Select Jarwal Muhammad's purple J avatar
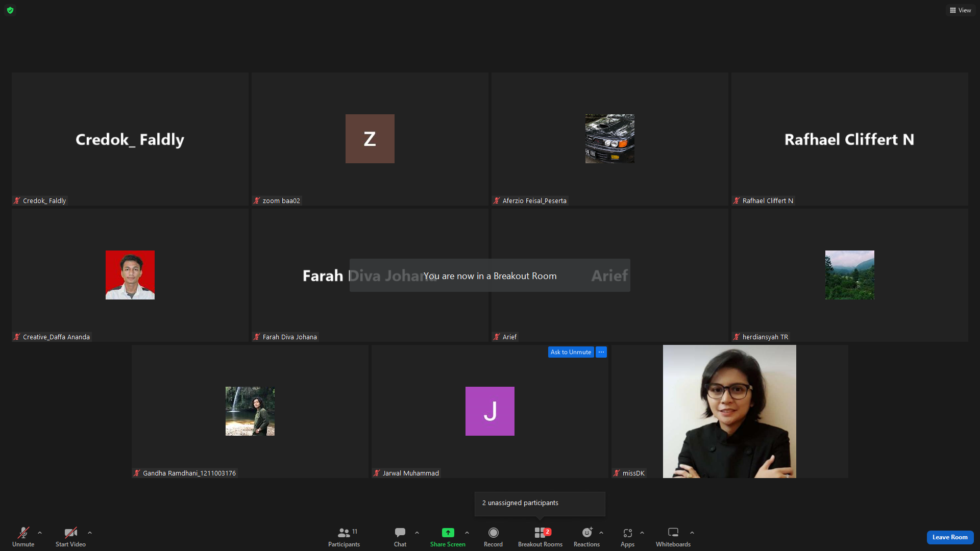The width and height of the screenshot is (980, 551). pyautogui.click(x=490, y=411)
